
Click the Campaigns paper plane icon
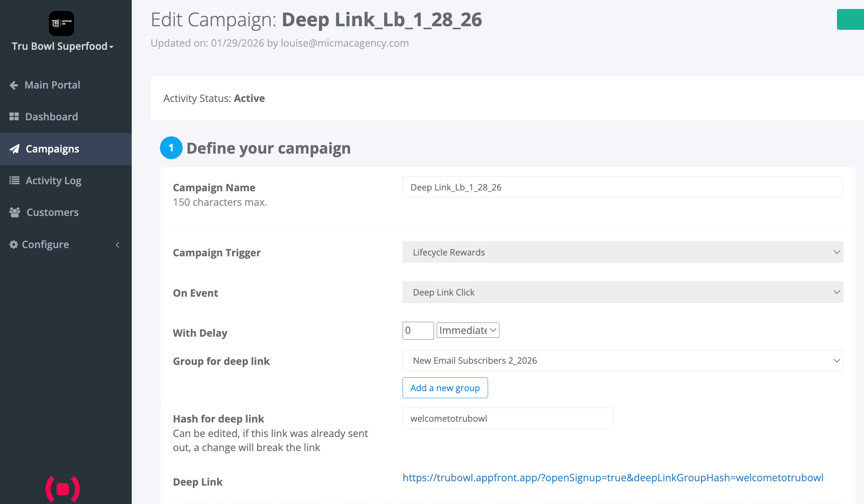pos(15,149)
